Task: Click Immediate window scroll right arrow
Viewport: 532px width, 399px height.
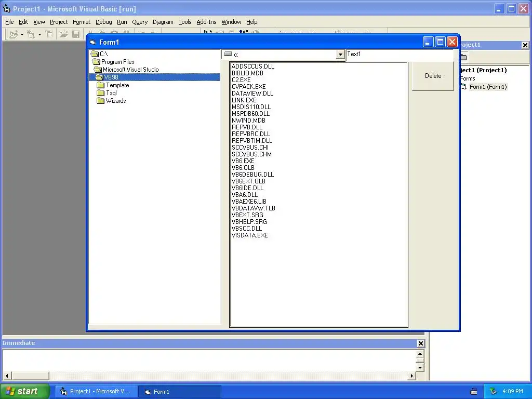Action: (x=412, y=376)
